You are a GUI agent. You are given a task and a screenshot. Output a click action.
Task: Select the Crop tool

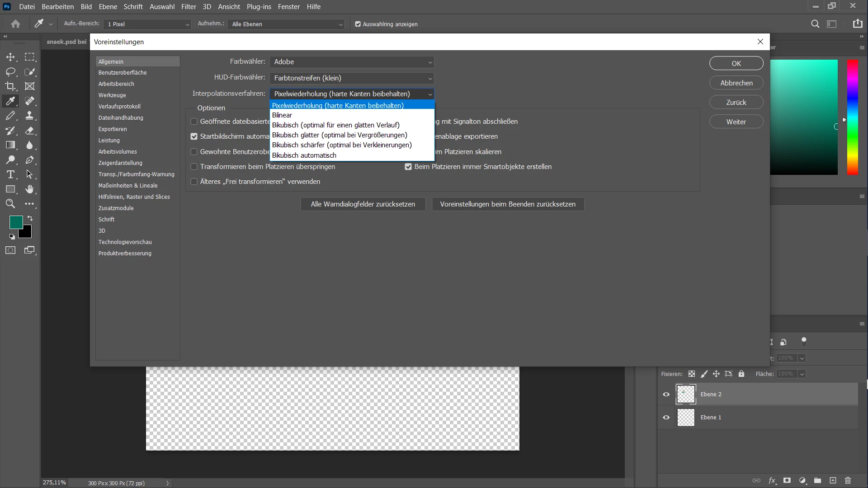click(x=10, y=86)
